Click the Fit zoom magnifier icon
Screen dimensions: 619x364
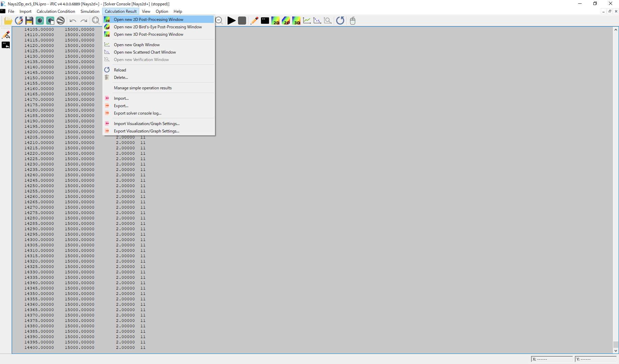(96, 21)
